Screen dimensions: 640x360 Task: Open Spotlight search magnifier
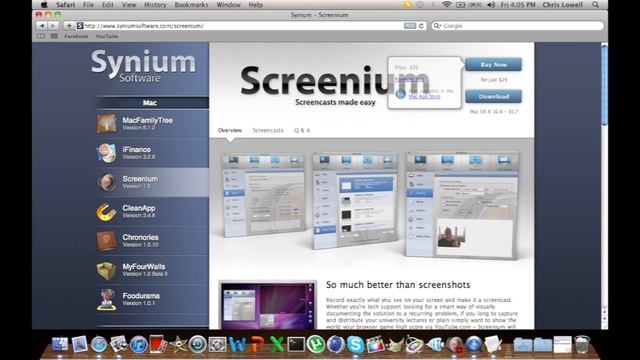595,4
